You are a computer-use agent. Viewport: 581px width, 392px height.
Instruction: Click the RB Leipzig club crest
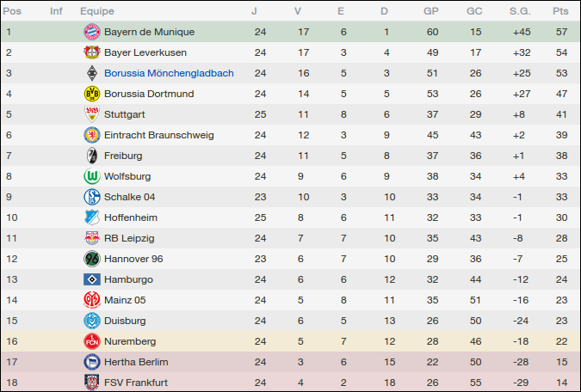click(x=91, y=238)
